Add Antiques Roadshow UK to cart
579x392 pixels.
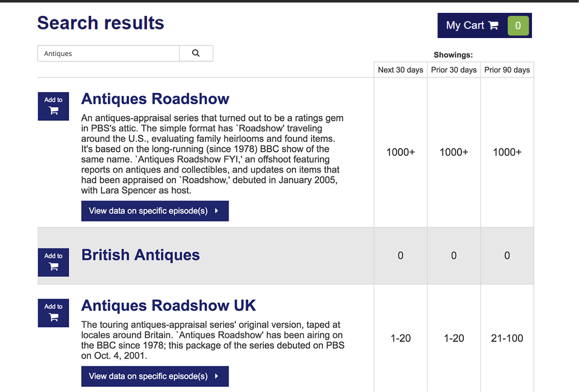53,313
